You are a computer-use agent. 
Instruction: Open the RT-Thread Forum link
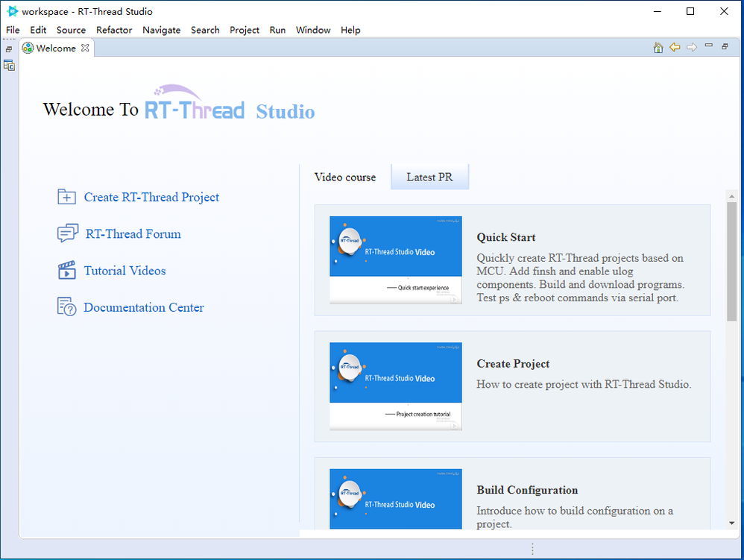tap(133, 233)
